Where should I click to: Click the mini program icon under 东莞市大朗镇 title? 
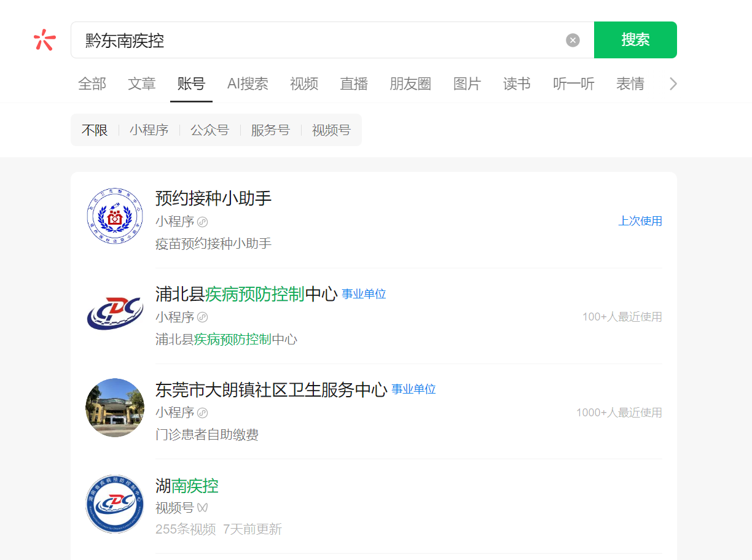coord(203,413)
